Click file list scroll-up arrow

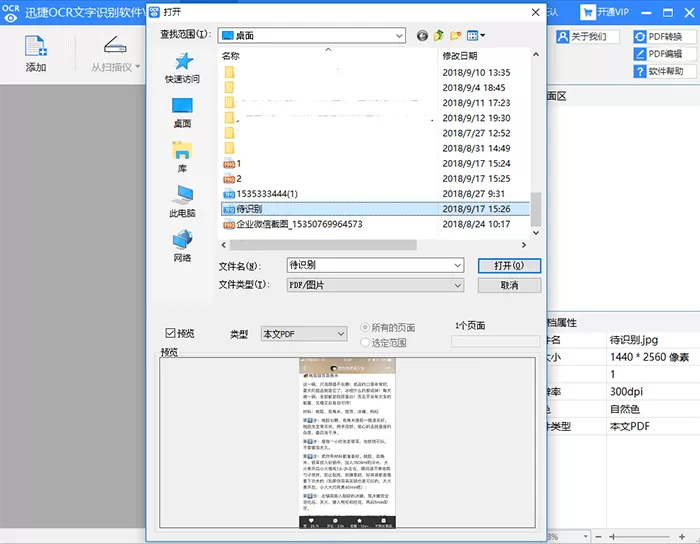pyautogui.click(x=536, y=54)
